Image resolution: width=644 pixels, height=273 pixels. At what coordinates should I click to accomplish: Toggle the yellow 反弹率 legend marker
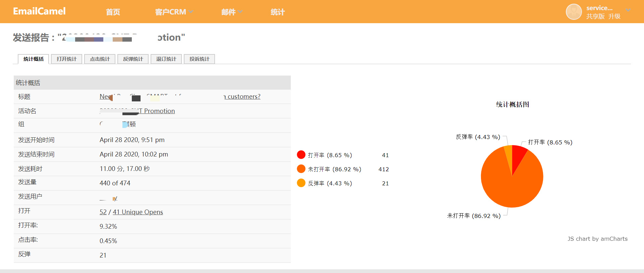point(301,183)
